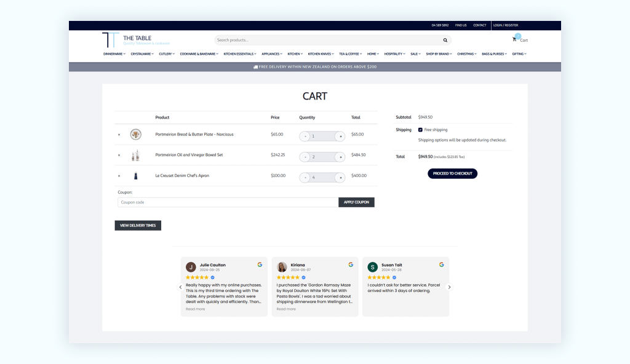Click Google icon on Julie Caulton review
Viewport: 630px width, 364px height.
pyautogui.click(x=260, y=264)
